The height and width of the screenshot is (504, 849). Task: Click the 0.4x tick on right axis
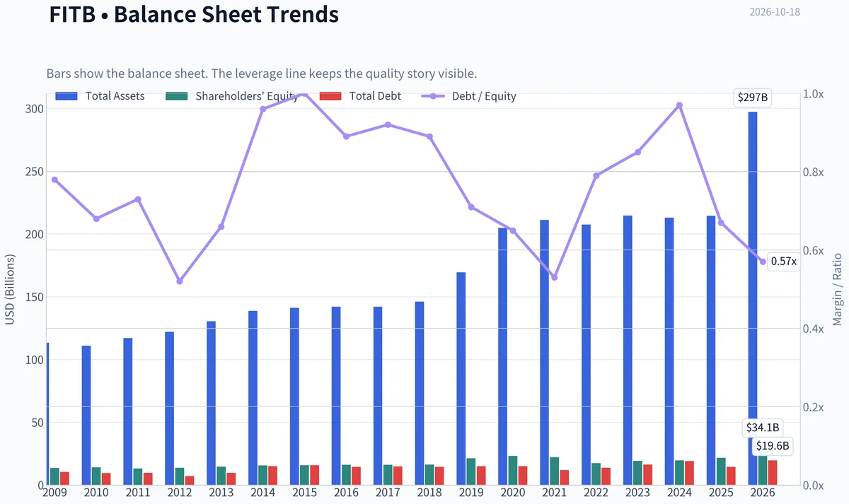click(814, 329)
